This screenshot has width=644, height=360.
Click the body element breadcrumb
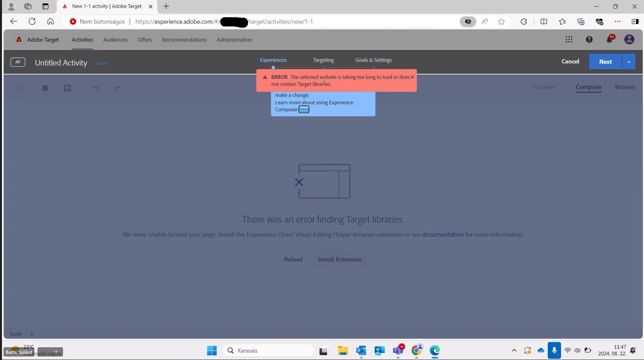(16, 334)
